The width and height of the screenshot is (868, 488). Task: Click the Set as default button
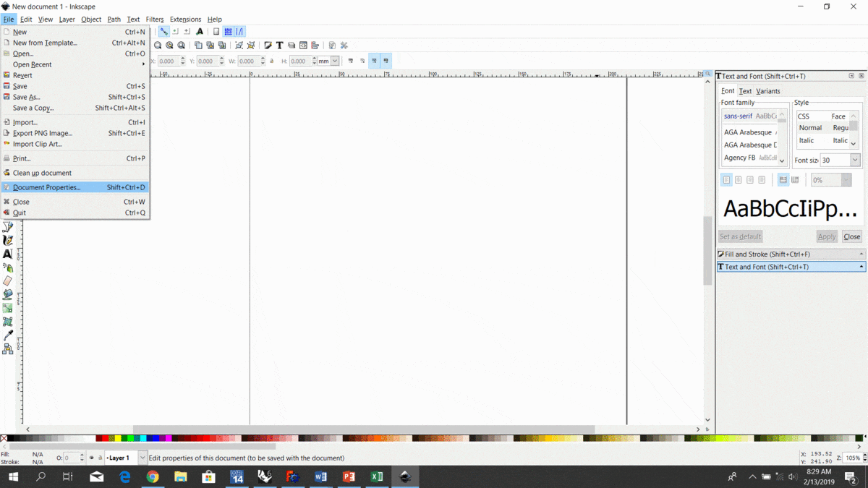pyautogui.click(x=741, y=236)
